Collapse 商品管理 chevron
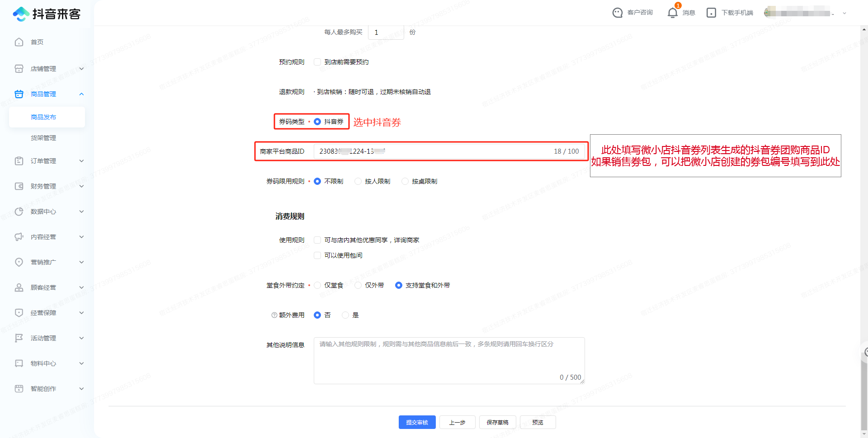The image size is (868, 438). [82, 94]
